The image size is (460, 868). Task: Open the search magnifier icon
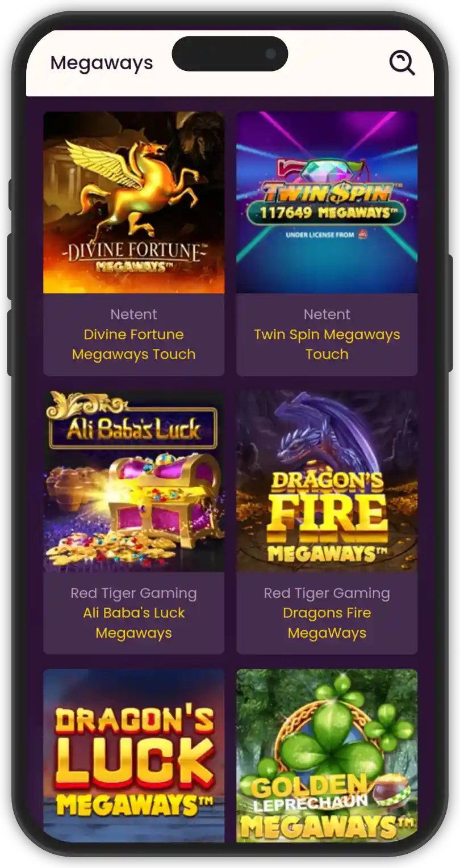[x=402, y=63]
